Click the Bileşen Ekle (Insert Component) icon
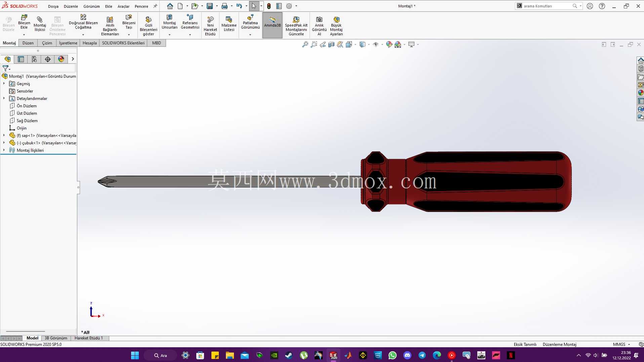 tap(24, 17)
